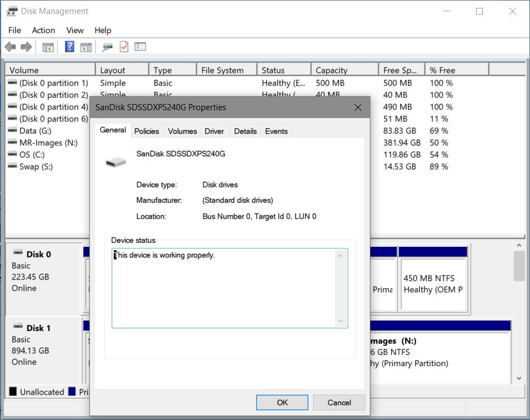Open the Help menu
This screenshot has height=420, width=530.
[x=103, y=30]
